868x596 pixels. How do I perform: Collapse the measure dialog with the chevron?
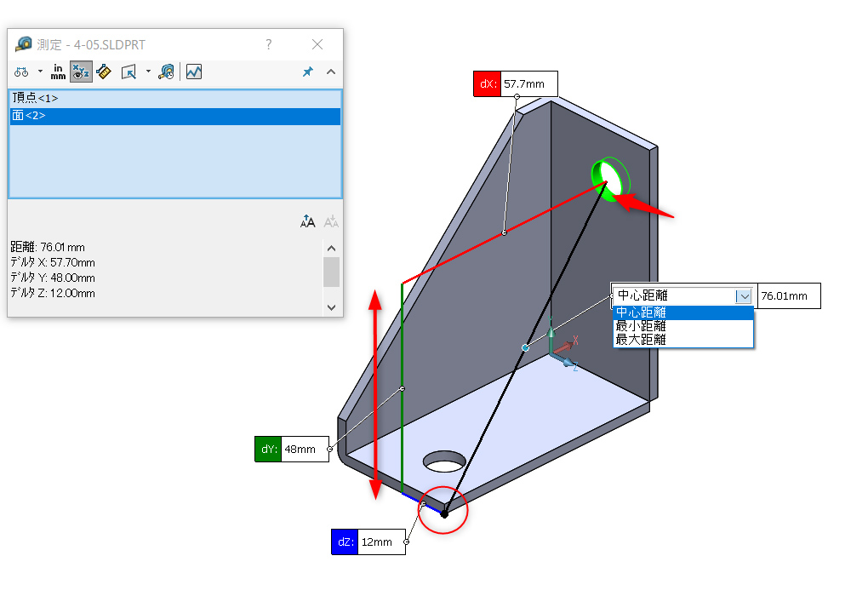click(x=331, y=72)
